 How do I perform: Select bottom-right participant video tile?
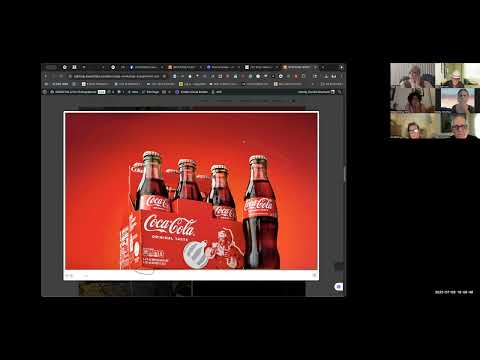(460, 126)
